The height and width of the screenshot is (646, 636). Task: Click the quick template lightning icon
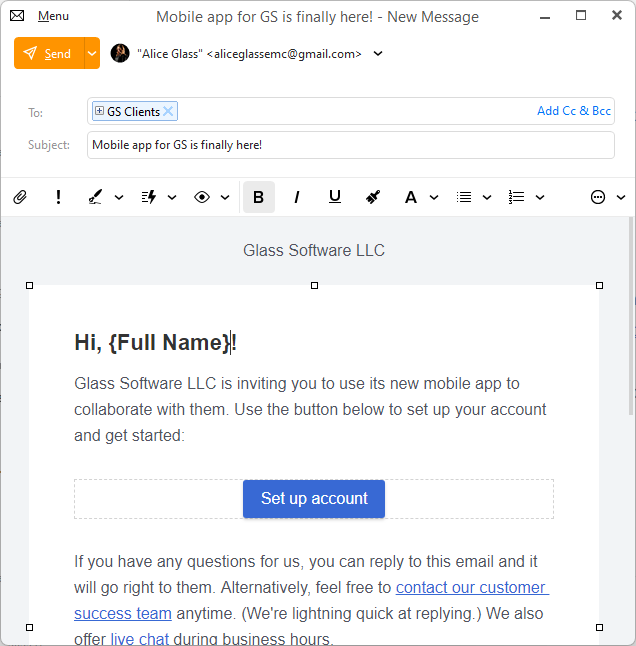[x=149, y=197]
